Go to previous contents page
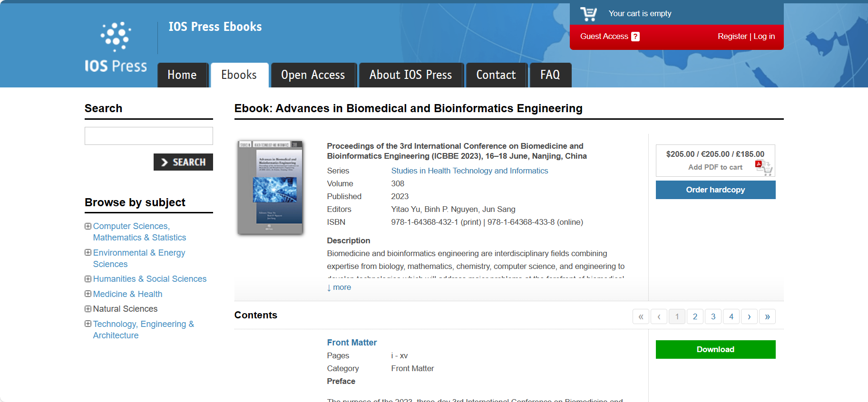The width and height of the screenshot is (868, 402). click(x=659, y=316)
